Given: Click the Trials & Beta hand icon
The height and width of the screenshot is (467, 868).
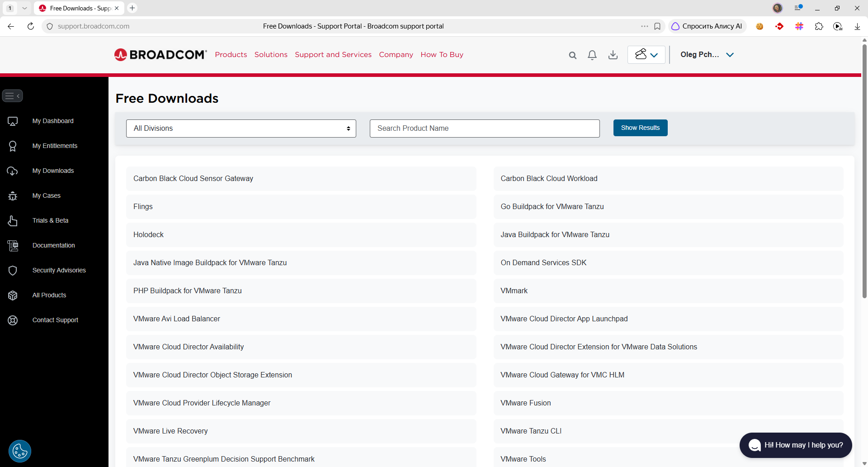Looking at the screenshot, I should (13, 221).
